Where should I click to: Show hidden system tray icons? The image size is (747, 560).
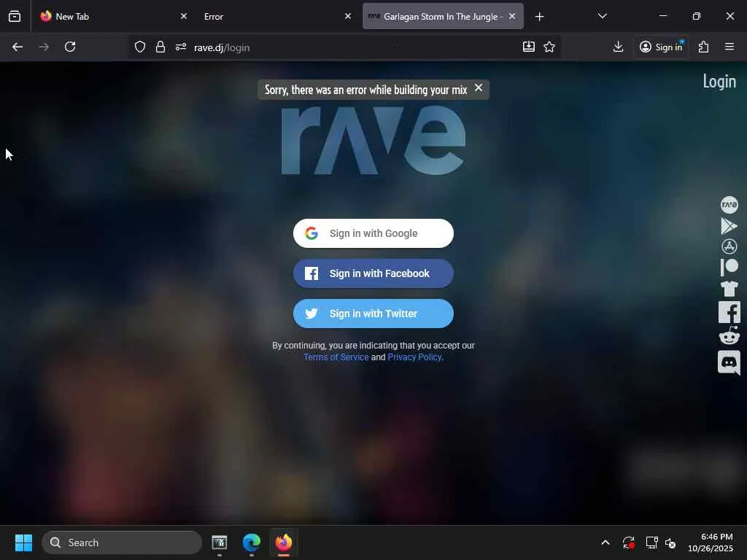click(x=605, y=542)
